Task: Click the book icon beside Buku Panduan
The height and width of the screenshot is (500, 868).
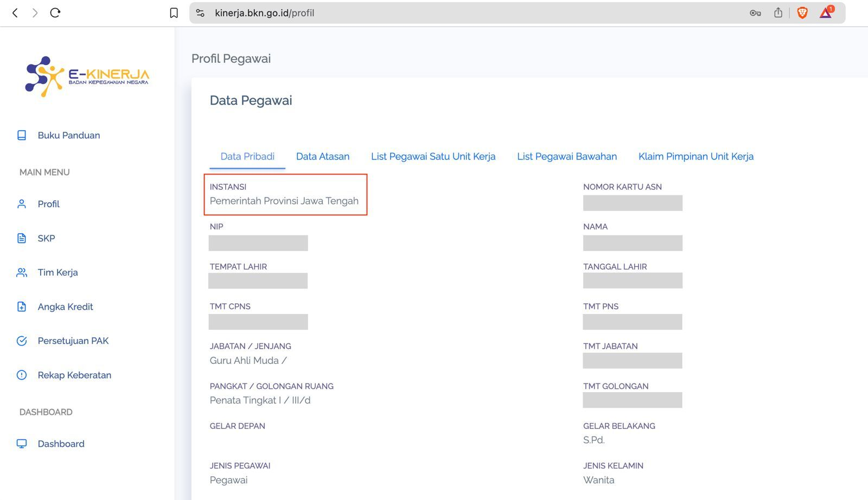Action: coord(22,135)
